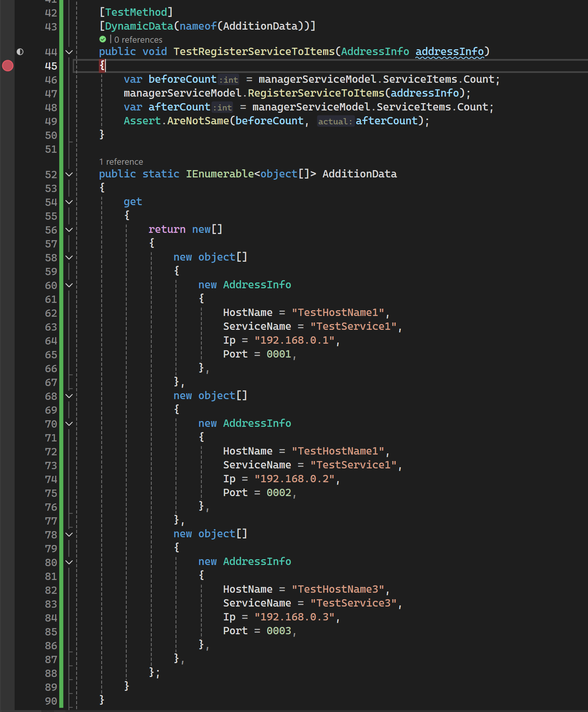
Task: Click the 'get' keyword on line 54
Action: [x=133, y=202]
